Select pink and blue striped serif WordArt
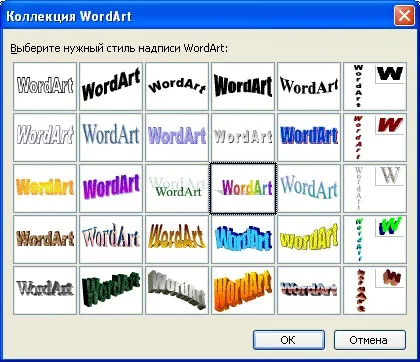 pyautogui.click(x=111, y=239)
